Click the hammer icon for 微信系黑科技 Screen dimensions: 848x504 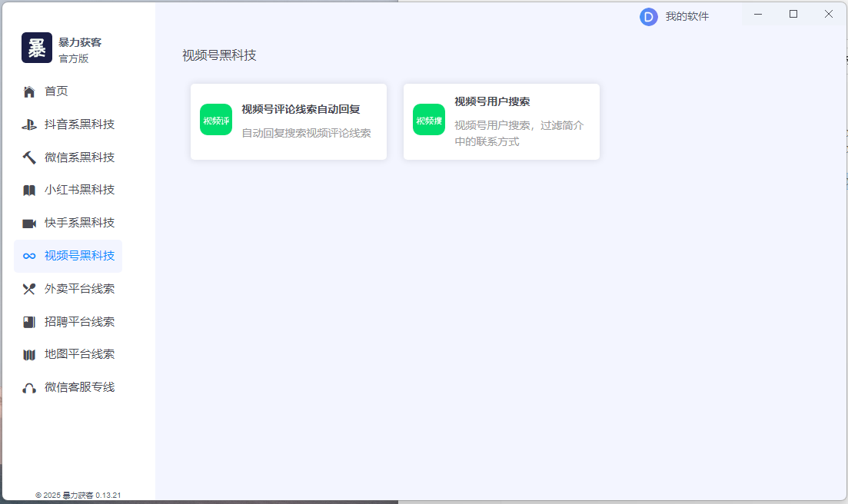29,157
